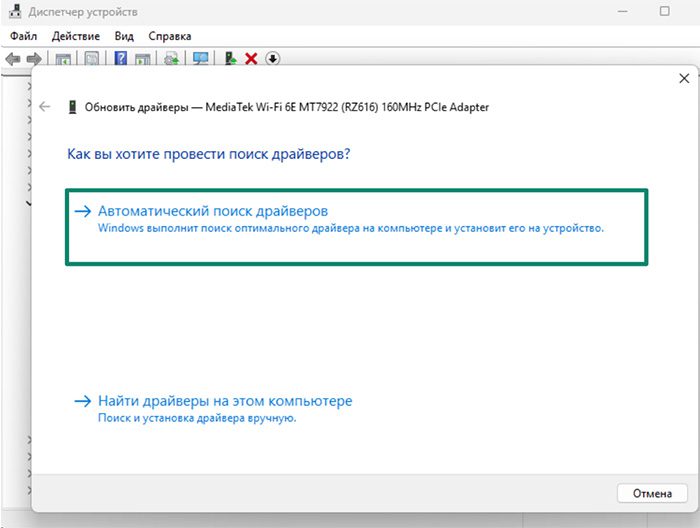The height and width of the screenshot is (528, 700).
Task: Open the Вид menu
Action: coord(124,36)
